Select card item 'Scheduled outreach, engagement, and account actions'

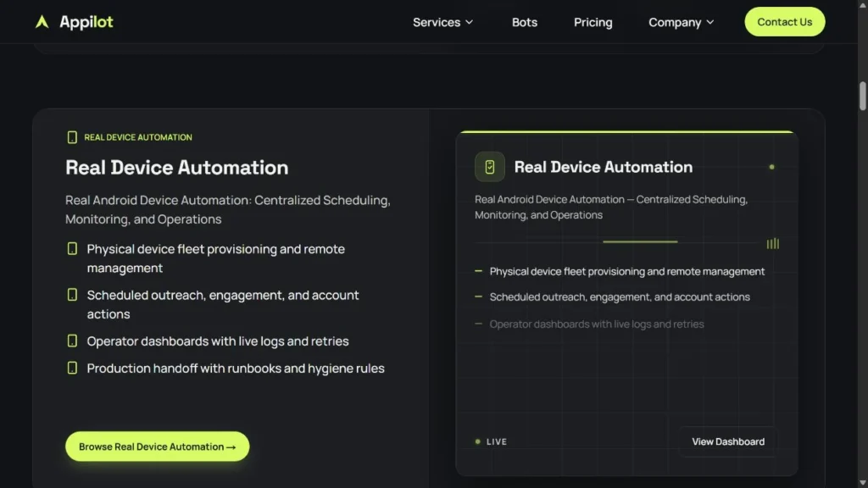click(x=620, y=297)
